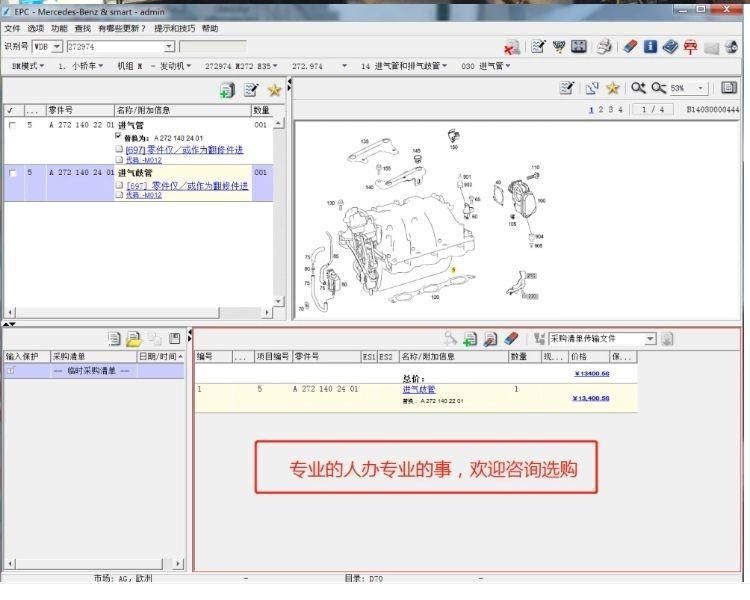Click the red car icon in top toolbar
Image resolution: width=750 pixels, height=600 pixels.
pyautogui.click(x=690, y=47)
